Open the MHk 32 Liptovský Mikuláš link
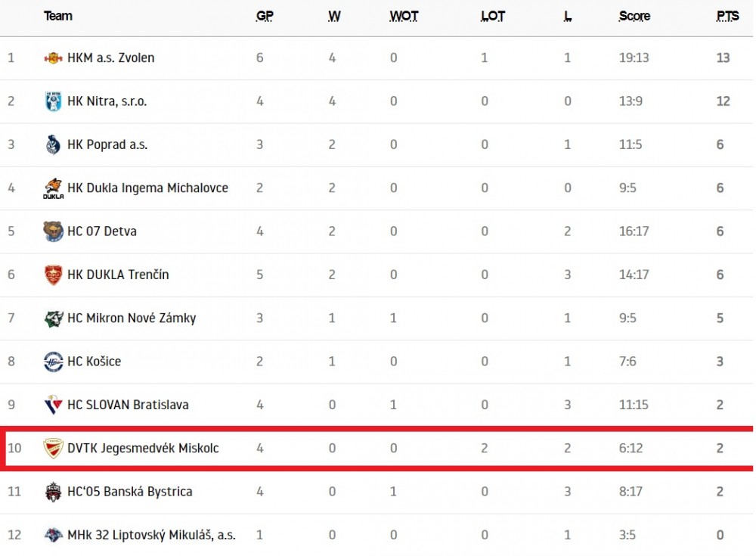Screen dimensions: 756x556 151,536
